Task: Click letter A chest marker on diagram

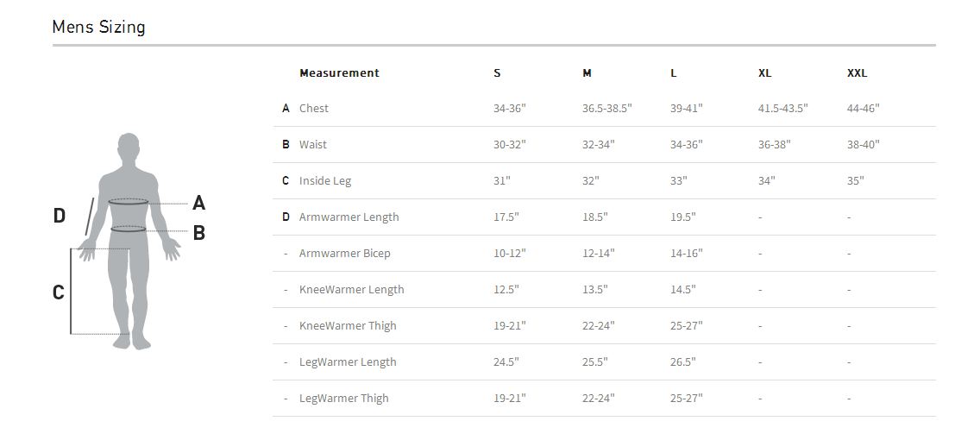Action: tap(198, 203)
